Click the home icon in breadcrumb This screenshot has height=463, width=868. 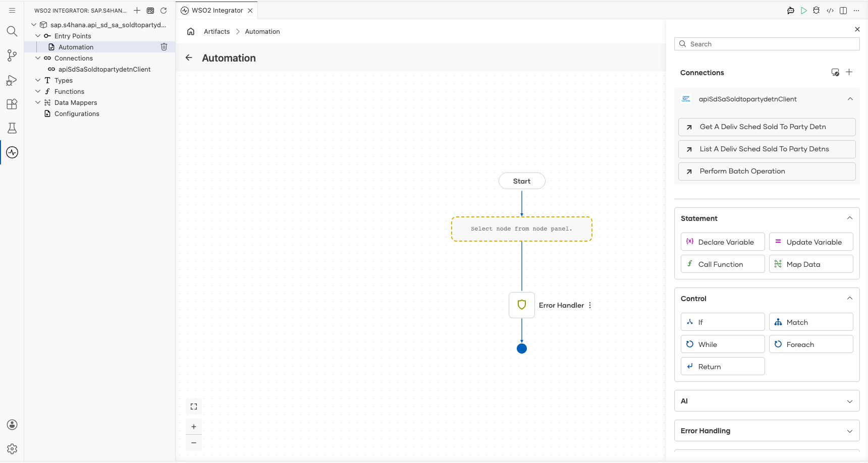coord(191,31)
